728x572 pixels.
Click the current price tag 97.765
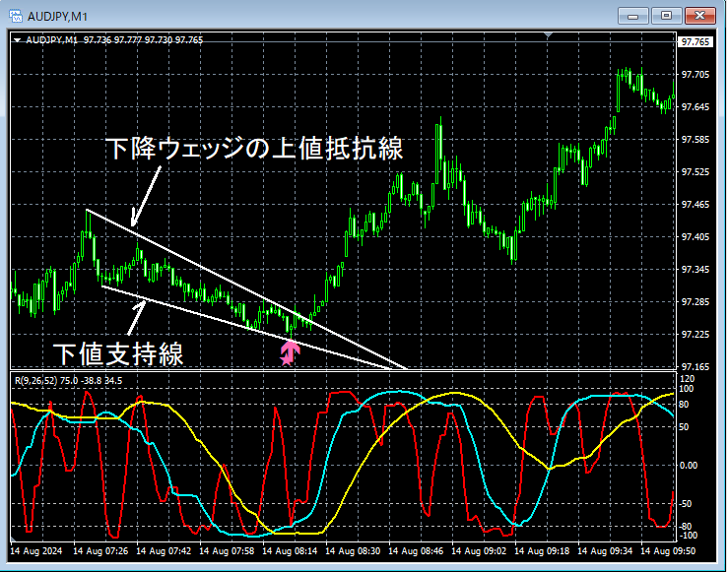pyautogui.click(x=695, y=42)
